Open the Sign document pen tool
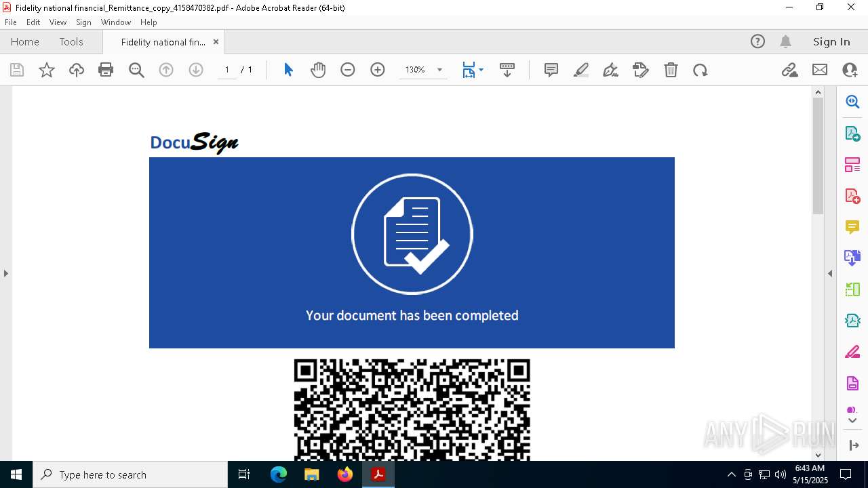Screen dimensions: 868x488 point(610,70)
